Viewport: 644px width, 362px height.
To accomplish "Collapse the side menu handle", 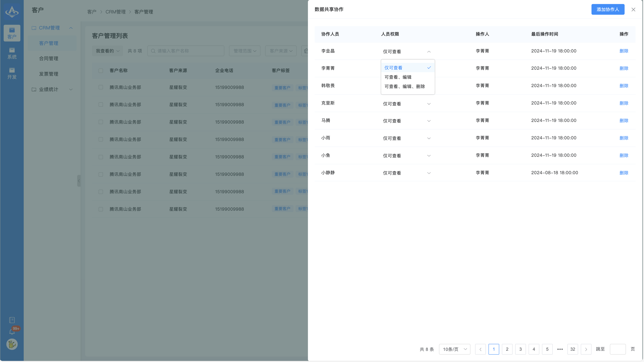I will [x=79, y=181].
